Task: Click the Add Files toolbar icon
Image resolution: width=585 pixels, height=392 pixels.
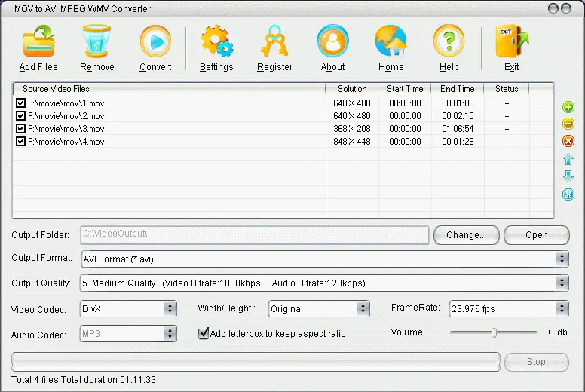Action: (x=38, y=42)
